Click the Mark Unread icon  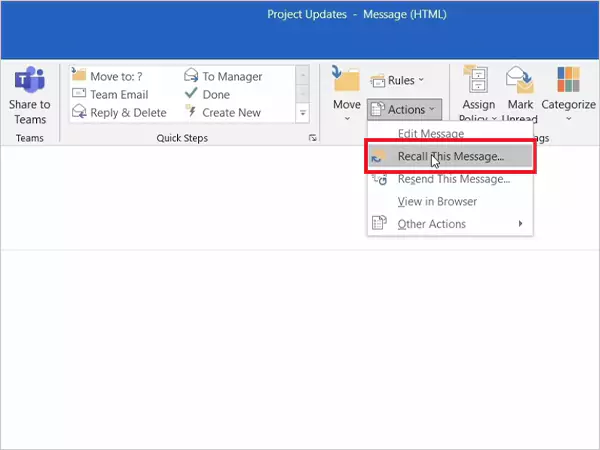tap(520, 80)
